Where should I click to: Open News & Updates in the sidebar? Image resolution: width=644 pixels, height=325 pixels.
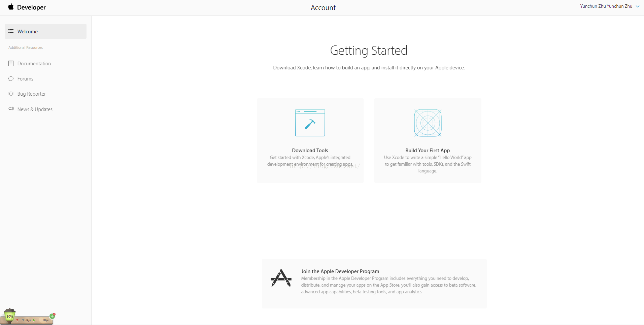pos(35,109)
